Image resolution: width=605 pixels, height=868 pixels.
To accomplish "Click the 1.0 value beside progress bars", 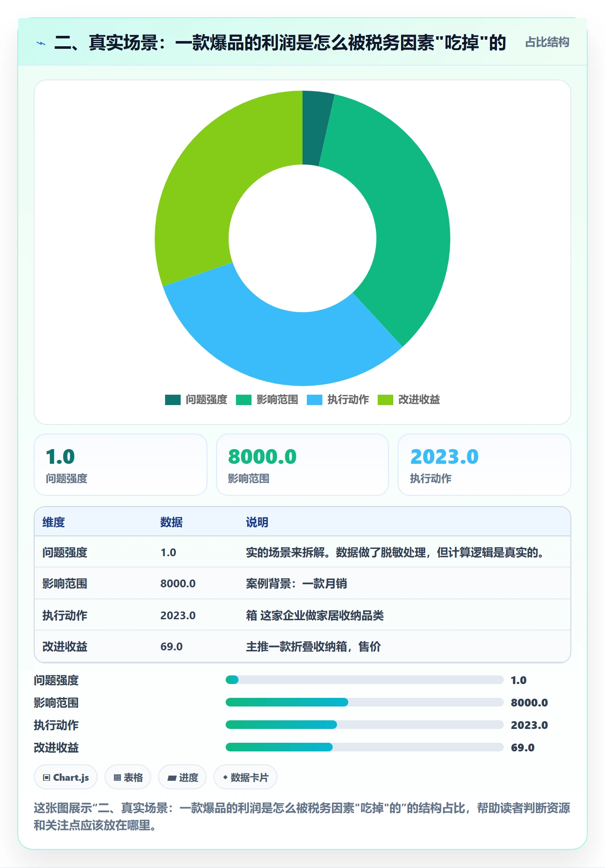I will [519, 680].
